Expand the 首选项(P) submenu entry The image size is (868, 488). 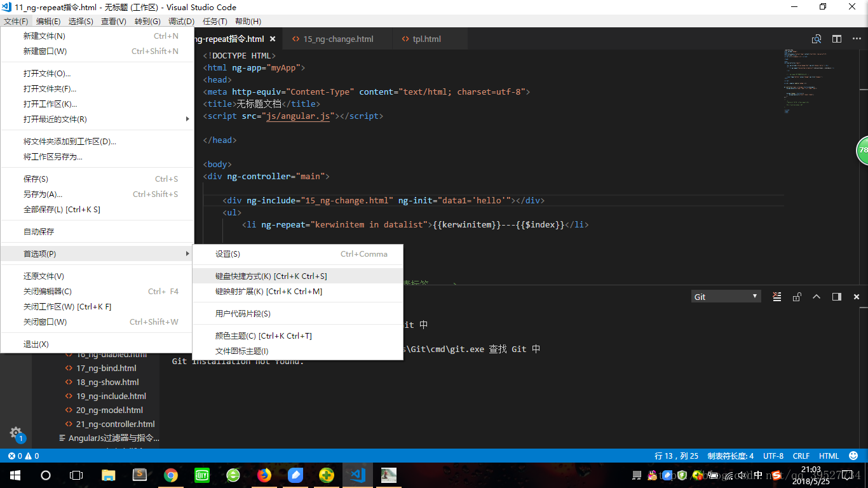click(97, 254)
